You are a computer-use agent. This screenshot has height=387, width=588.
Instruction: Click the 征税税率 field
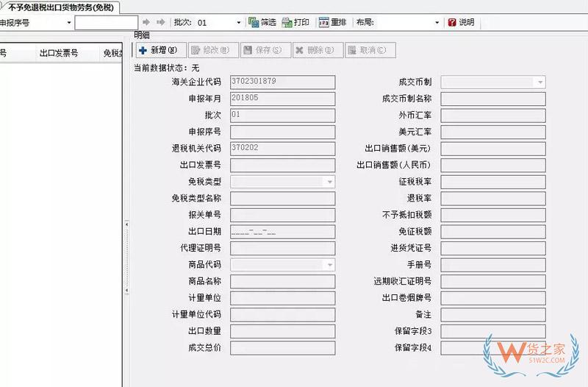(x=493, y=182)
